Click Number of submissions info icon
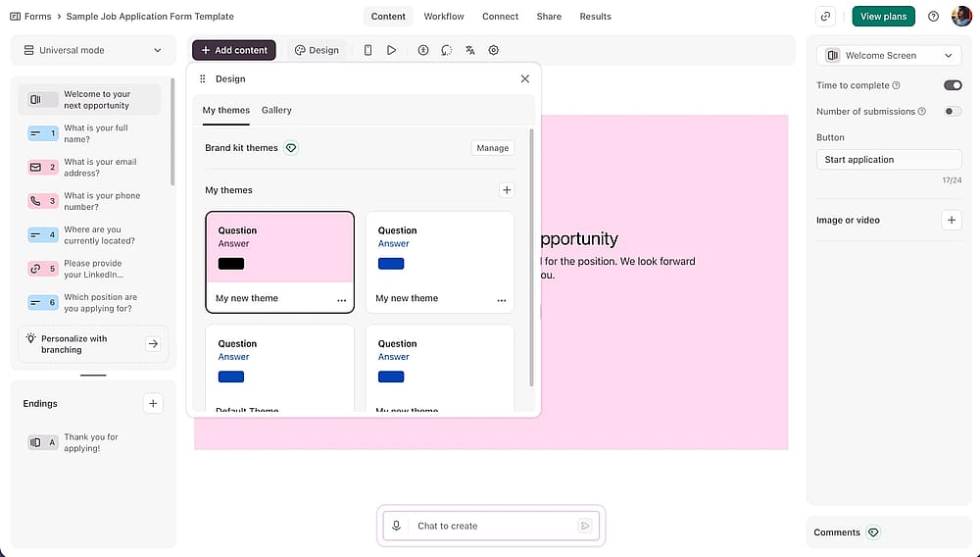Image resolution: width=980 pixels, height=557 pixels. [x=922, y=111]
